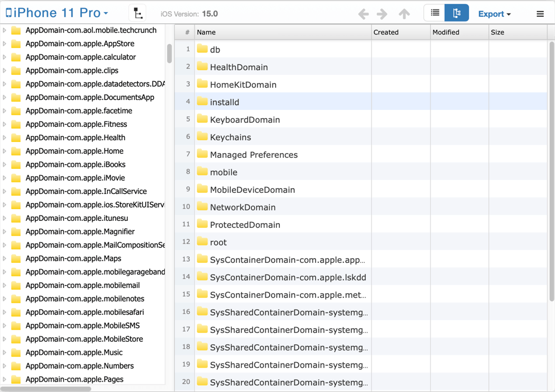This screenshot has height=392, width=555.
Task: Click the AppDomain-com.apple.AppStore folder icon
Action: coord(16,44)
